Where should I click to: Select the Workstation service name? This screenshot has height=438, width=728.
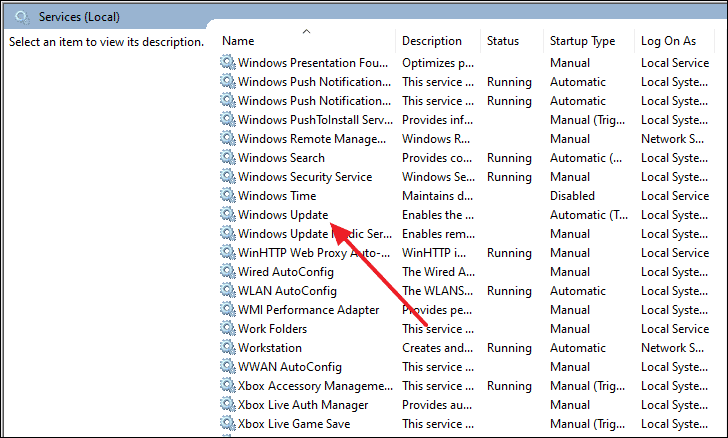(x=270, y=347)
